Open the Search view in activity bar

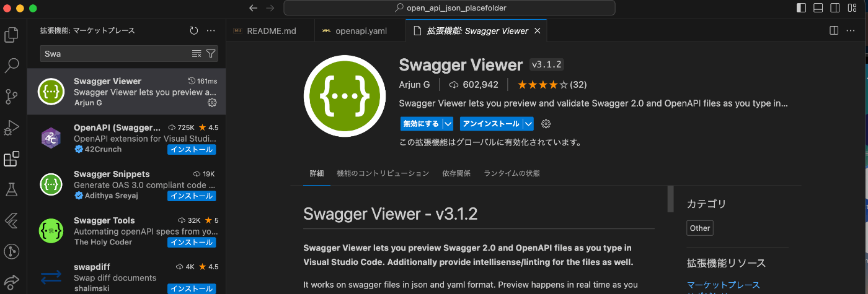click(x=11, y=66)
